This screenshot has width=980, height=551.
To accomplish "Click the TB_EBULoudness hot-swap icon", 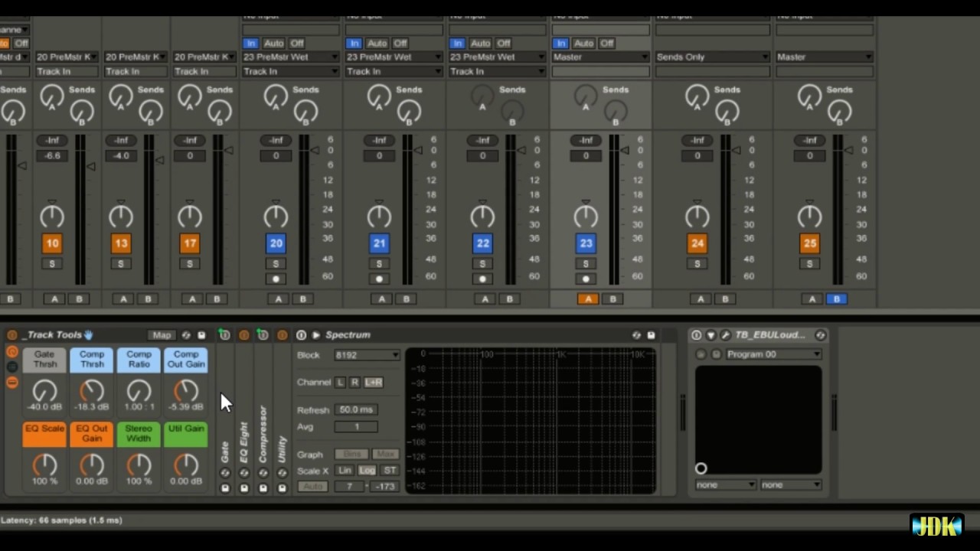I will (820, 335).
